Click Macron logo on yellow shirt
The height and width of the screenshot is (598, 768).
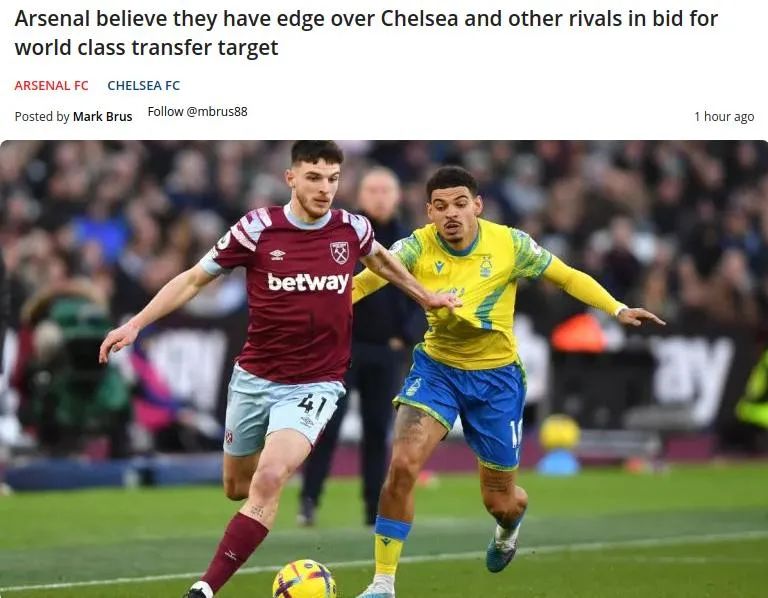pos(439,267)
